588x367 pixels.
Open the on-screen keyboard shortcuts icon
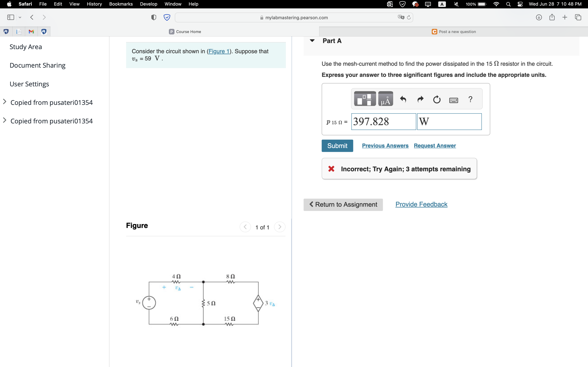click(x=454, y=100)
